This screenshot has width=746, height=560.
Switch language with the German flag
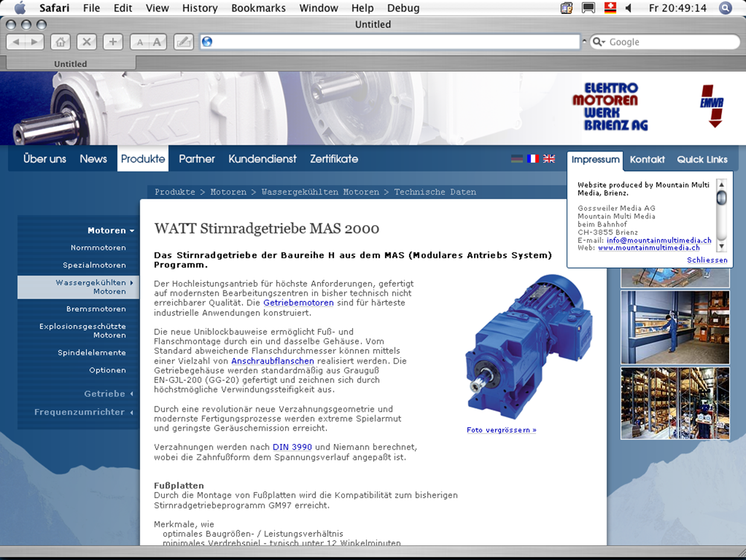pos(517,159)
